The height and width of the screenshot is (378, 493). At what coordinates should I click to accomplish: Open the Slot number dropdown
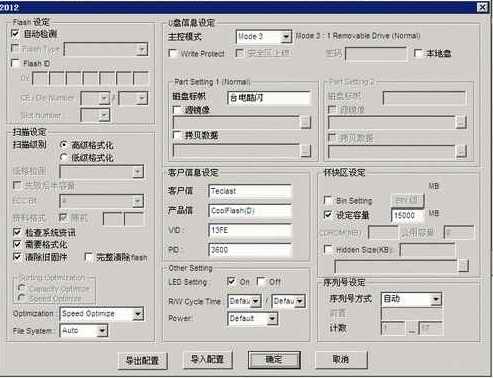[104, 115]
